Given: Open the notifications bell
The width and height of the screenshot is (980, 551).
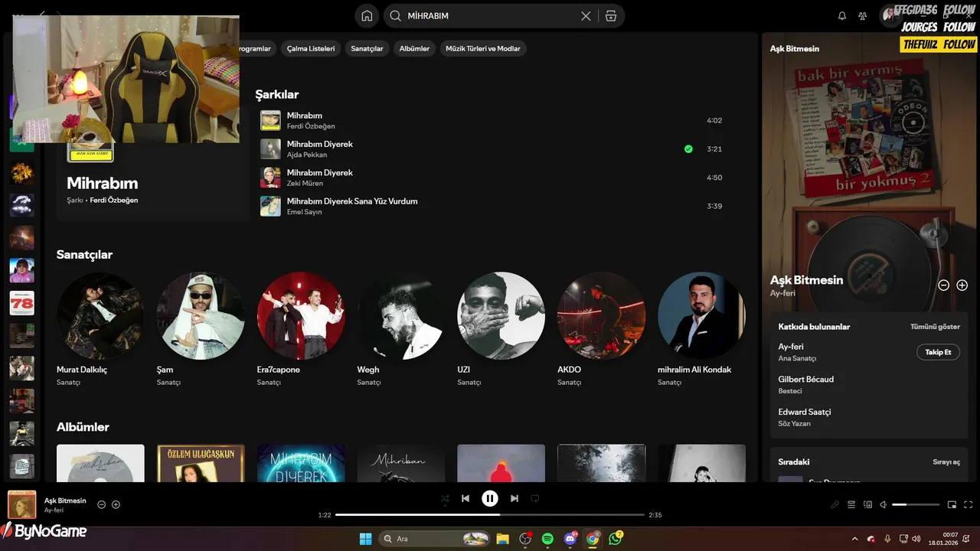Looking at the screenshot, I should coord(842,16).
